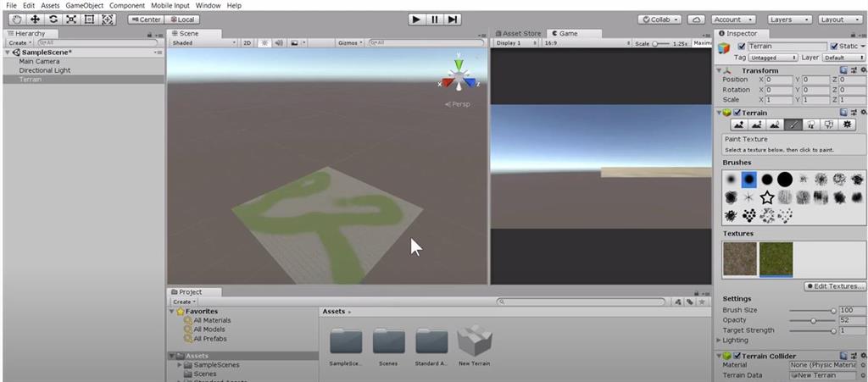Toggle the Terrain component enabled checkbox
Image resolution: width=868 pixels, height=382 pixels.
[737, 113]
